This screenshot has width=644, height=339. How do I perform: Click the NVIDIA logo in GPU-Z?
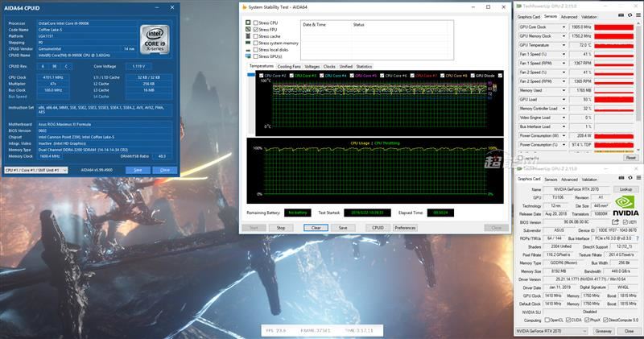pos(625,205)
